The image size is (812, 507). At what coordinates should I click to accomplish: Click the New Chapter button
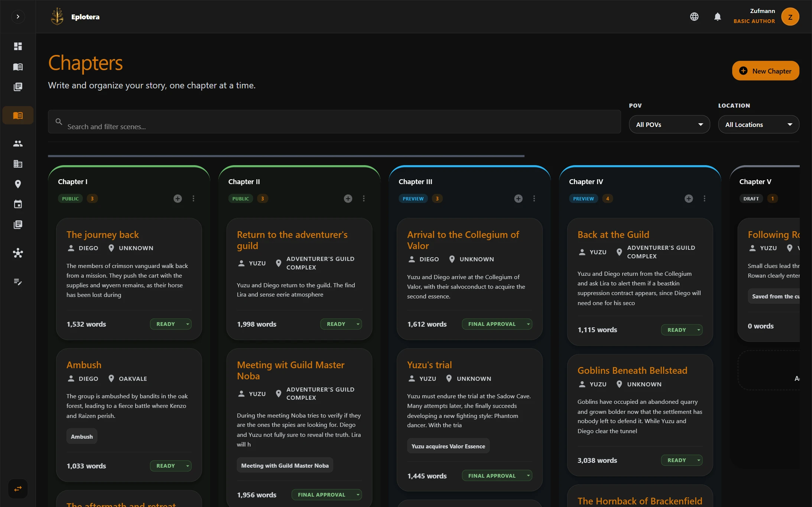tap(766, 71)
